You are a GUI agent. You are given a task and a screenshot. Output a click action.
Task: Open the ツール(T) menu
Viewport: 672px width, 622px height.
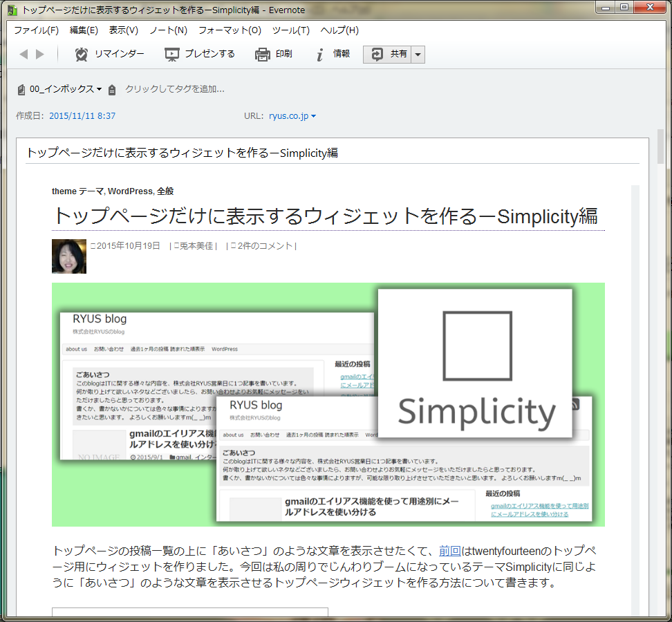(x=290, y=30)
